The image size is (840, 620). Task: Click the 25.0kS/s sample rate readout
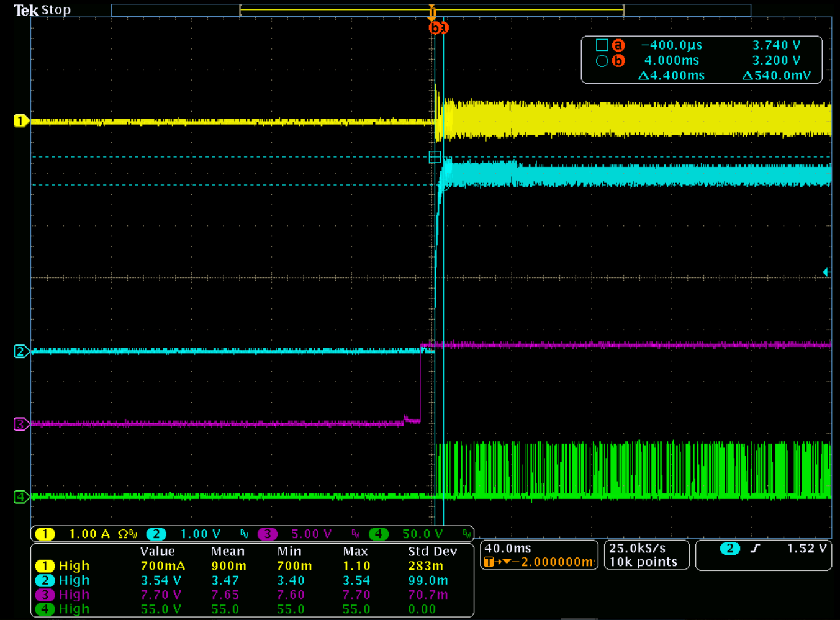pos(637,548)
